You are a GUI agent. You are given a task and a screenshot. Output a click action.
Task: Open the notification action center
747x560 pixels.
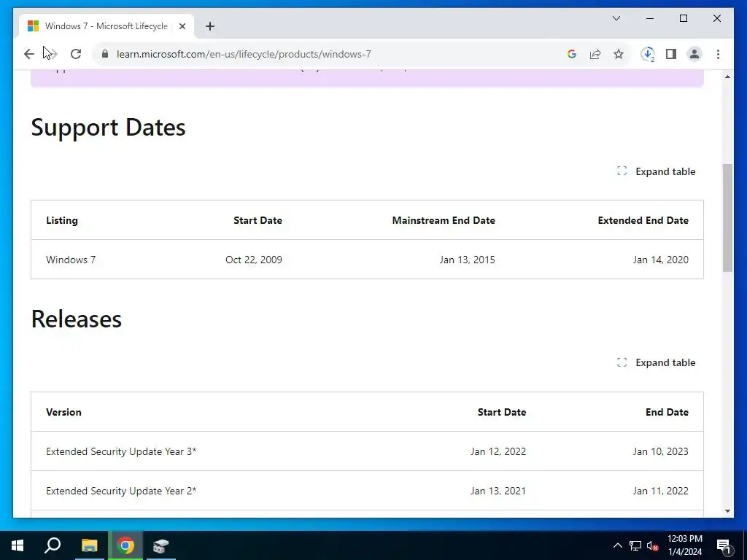pos(724,546)
